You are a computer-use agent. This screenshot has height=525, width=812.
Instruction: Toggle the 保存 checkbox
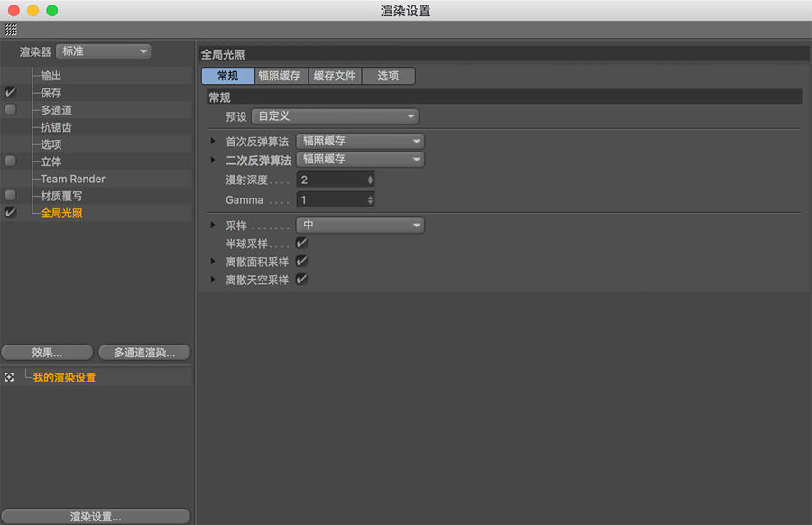click(x=11, y=92)
